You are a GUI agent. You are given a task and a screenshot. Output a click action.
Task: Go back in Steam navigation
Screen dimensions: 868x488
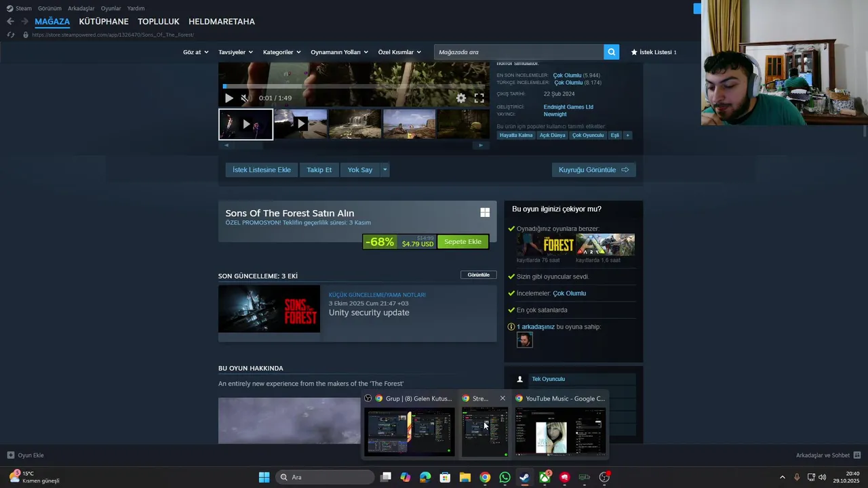click(10, 22)
